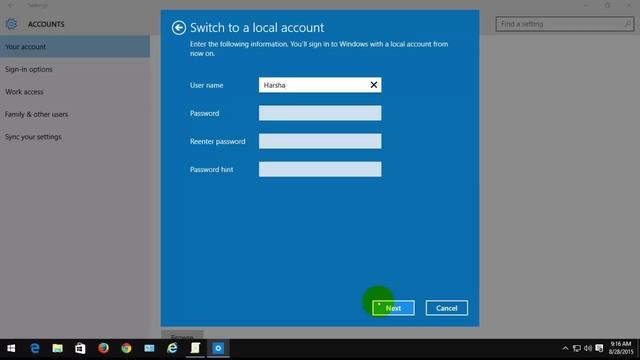The width and height of the screenshot is (640, 360).
Task: Select the Password hint field
Action: (x=320, y=169)
